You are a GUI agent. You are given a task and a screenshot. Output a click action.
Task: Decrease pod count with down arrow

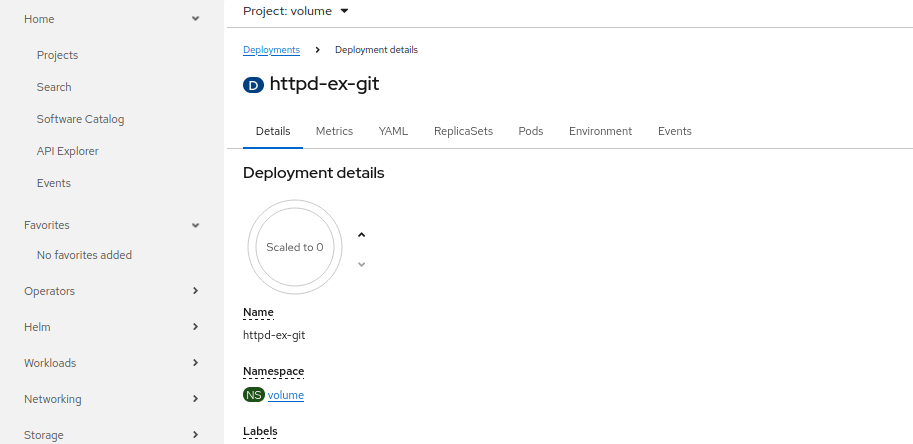pos(361,264)
